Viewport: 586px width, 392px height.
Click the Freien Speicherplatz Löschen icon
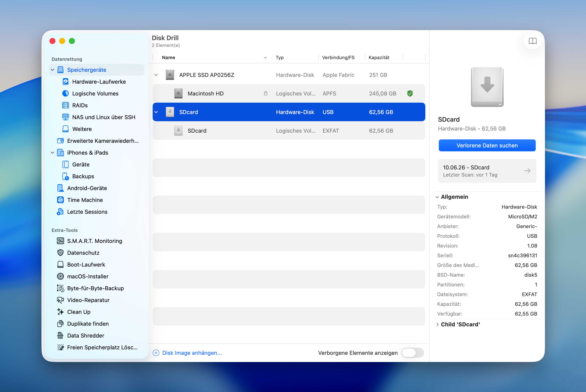tap(60, 347)
